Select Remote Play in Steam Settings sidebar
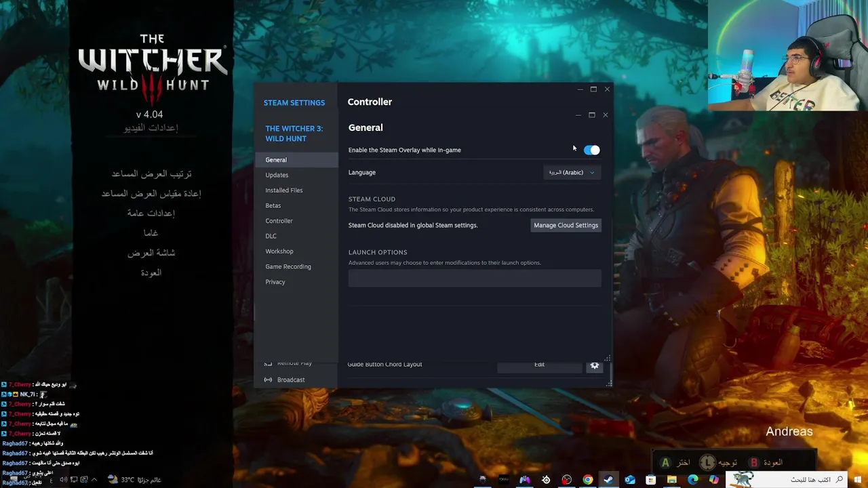Viewport: 868px width, 488px height. coord(294,363)
